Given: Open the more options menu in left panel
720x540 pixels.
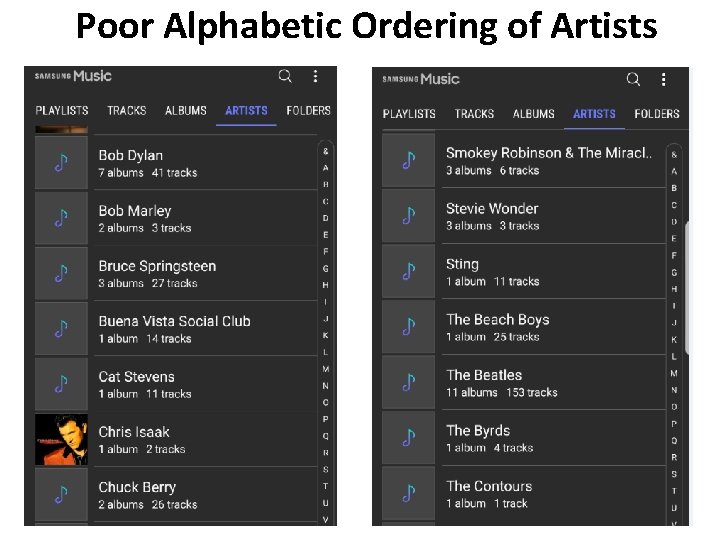Looking at the screenshot, I should pyautogui.click(x=315, y=76).
